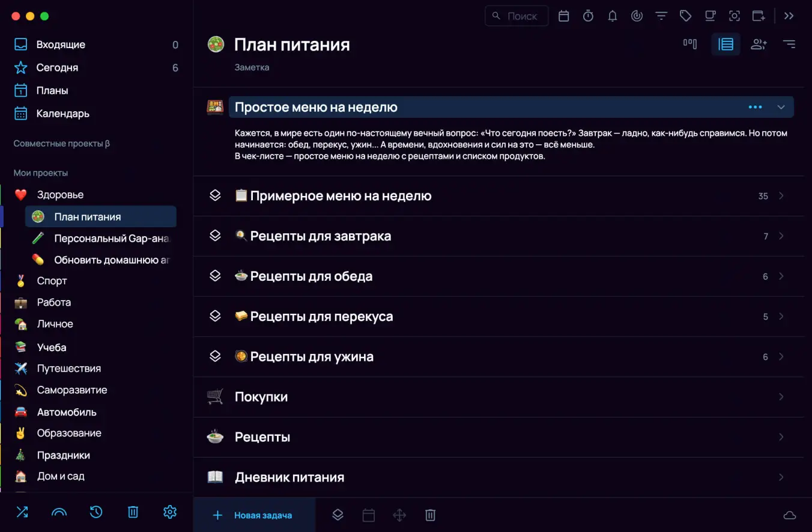Select the Личное project
The width and height of the screenshot is (812, 532).
[x=96, y=324]
